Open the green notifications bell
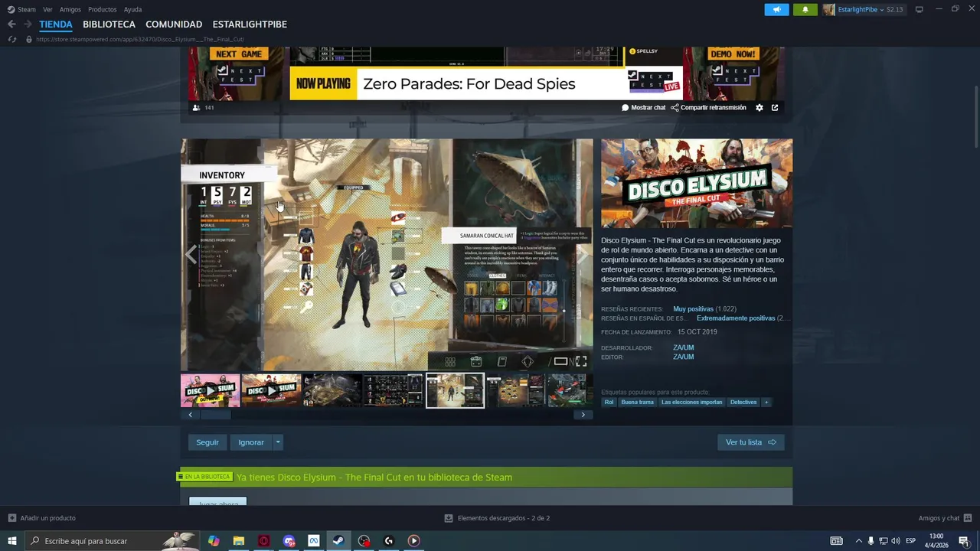 pyautogui.click(x=805, y=9)
